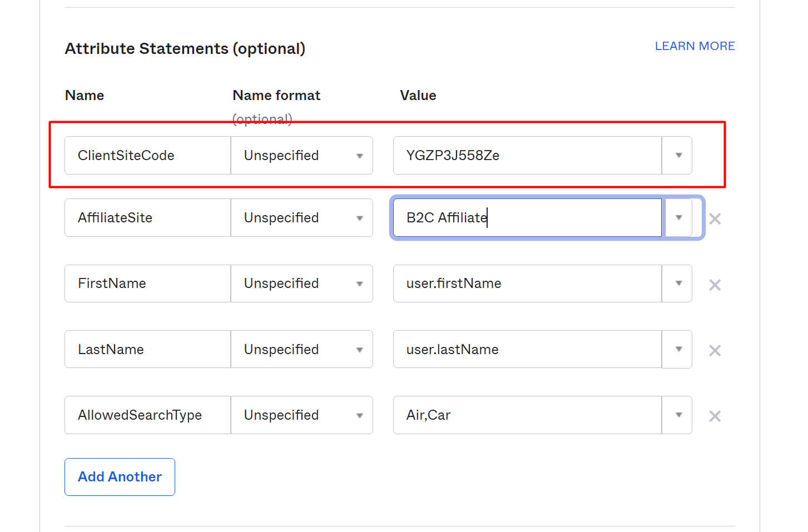Open value dropdown for user.firstName

click(x=678, y=284)
